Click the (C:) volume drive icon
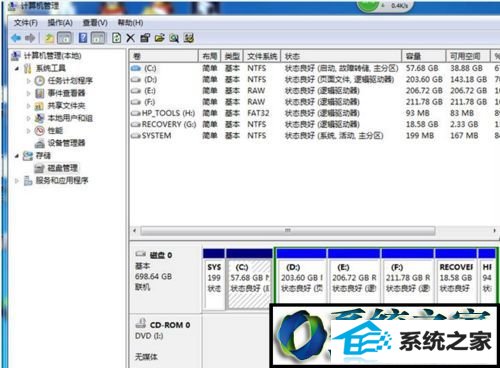Screen dimensions: 500x368 (x=136, y=68)
